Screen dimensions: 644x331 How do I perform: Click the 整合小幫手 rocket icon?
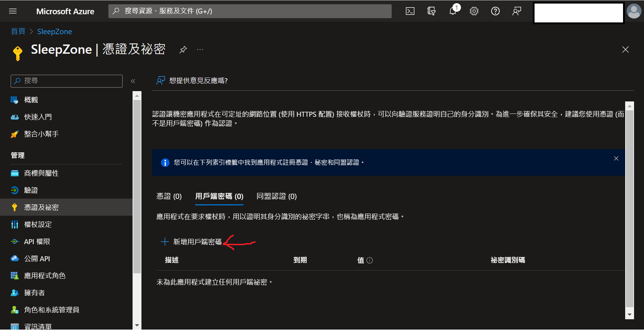(15, 134)
